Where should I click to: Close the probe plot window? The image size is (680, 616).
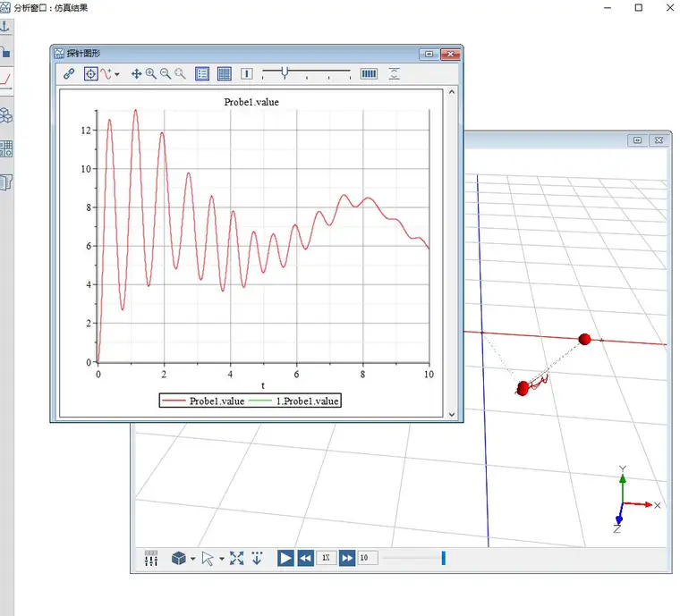point(450,54)
